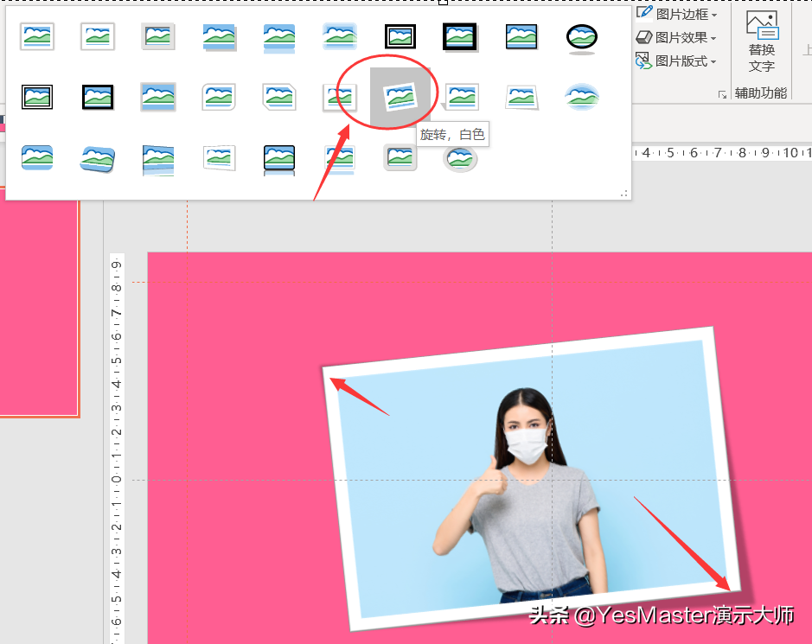Apply Bevel Perspective picture style

click(x=98, y=158)
